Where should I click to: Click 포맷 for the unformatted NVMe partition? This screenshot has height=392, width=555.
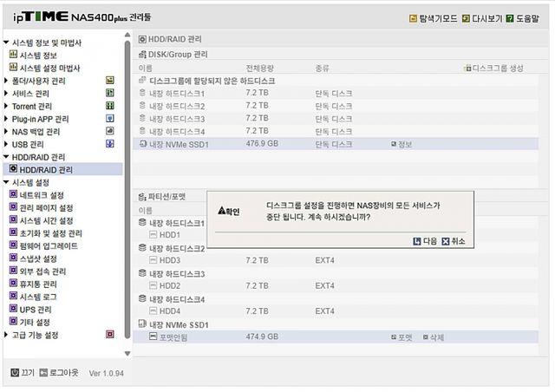(x=393, y=336)
